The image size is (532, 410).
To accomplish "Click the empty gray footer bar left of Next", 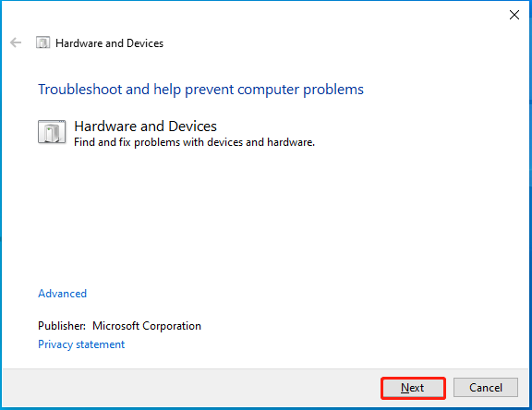I will pos(190,388).
